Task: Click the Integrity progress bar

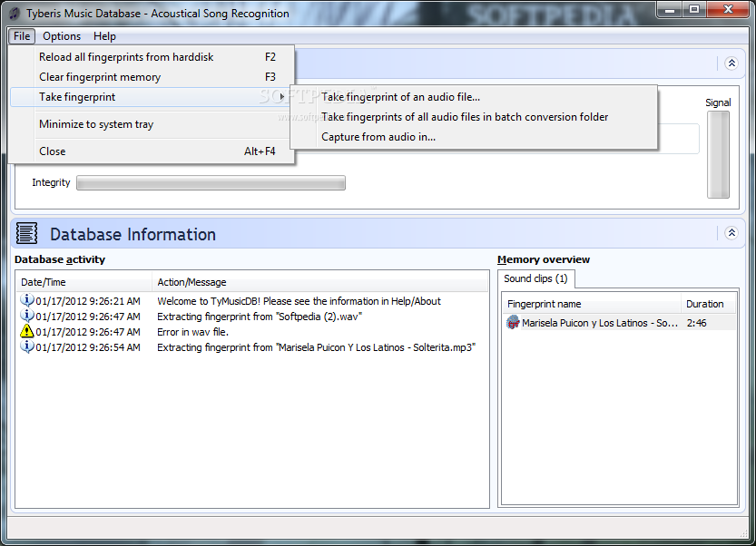Action: (x=211, y=182)
